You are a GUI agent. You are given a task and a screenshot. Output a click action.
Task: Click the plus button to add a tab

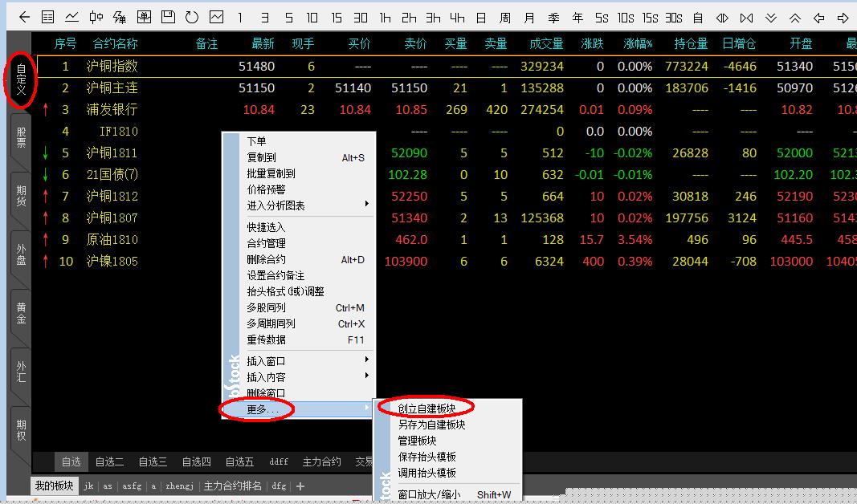click(300, 486)
